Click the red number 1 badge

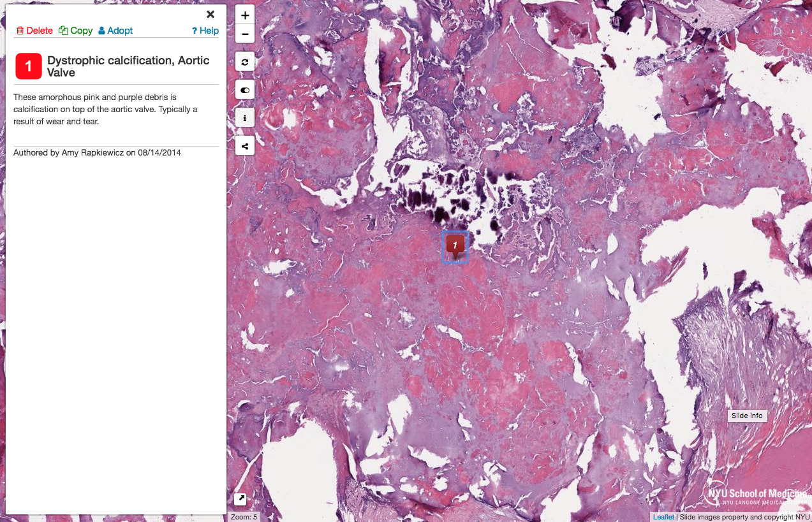[x=29, y=66]
